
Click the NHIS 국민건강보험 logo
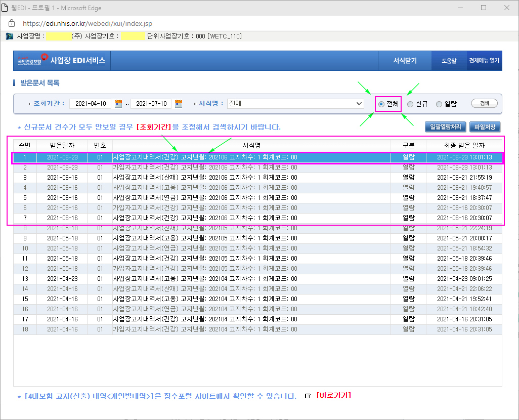pos(32,60)
